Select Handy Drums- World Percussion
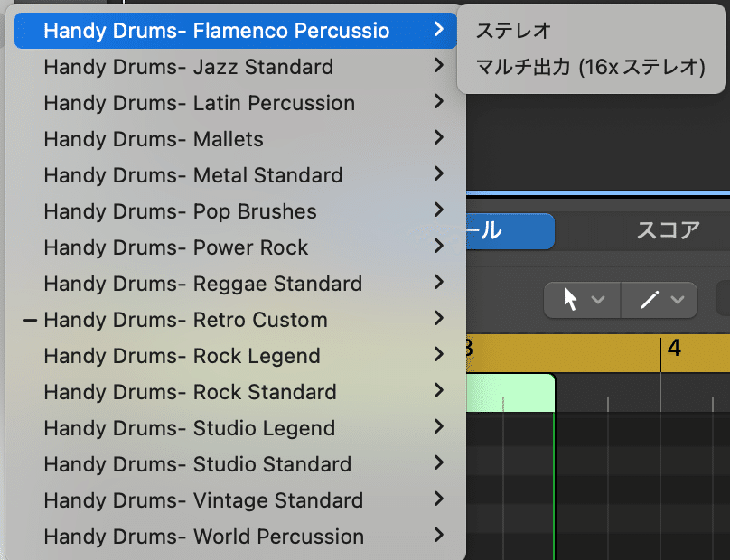 [202, 537]
